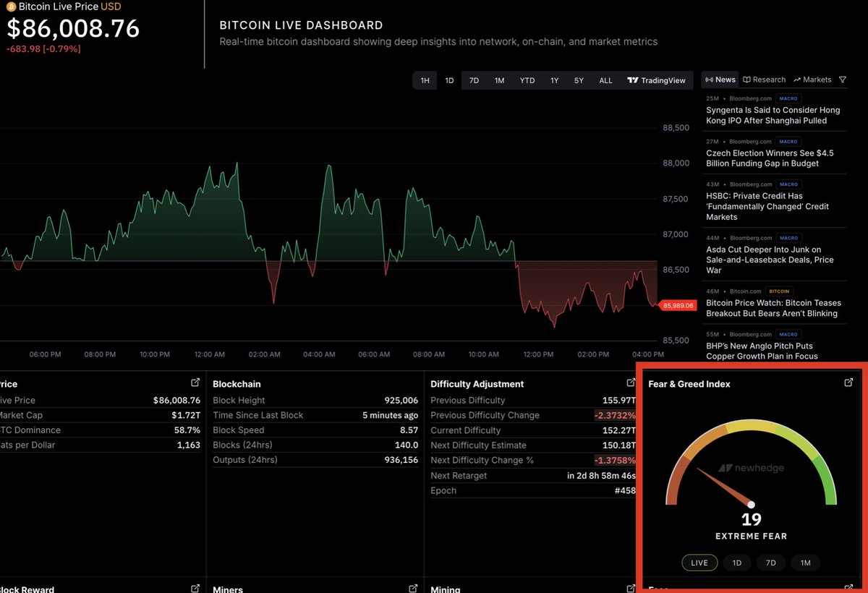
Task: Click the -683.98 [-0.79%] price change
Action: (43, 49)
